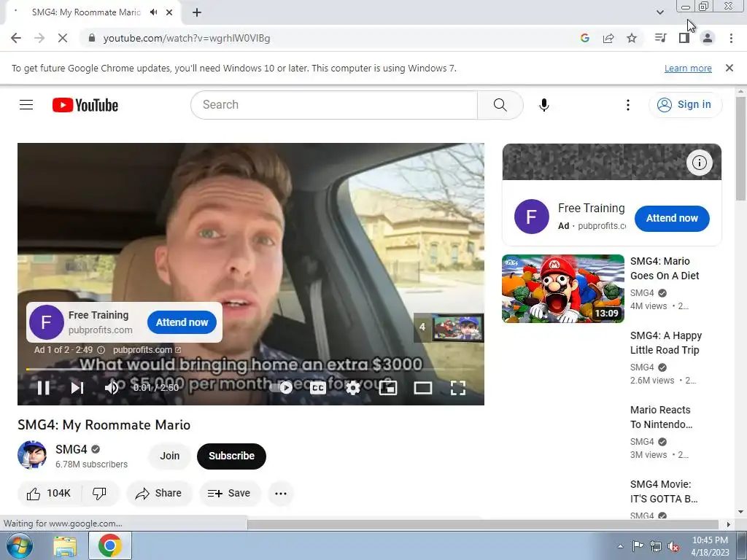Click the SMG4 channel name below the title
Viewport: 747px width, 560px height.
[71, 449]
